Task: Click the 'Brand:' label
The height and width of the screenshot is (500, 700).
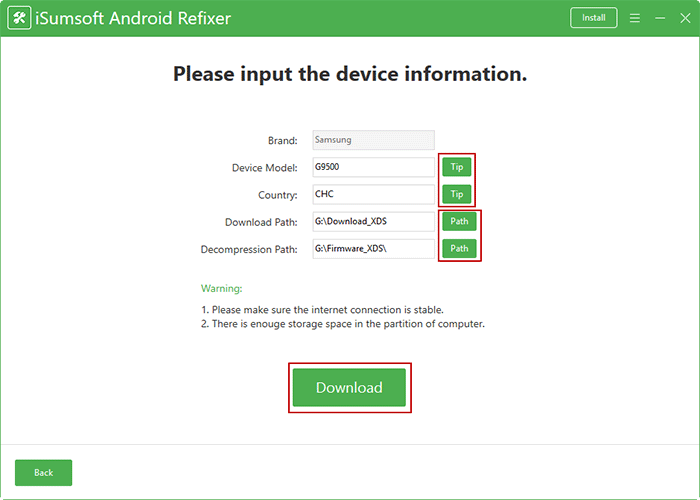Action: pyautogui.click(x=283, y=141)
